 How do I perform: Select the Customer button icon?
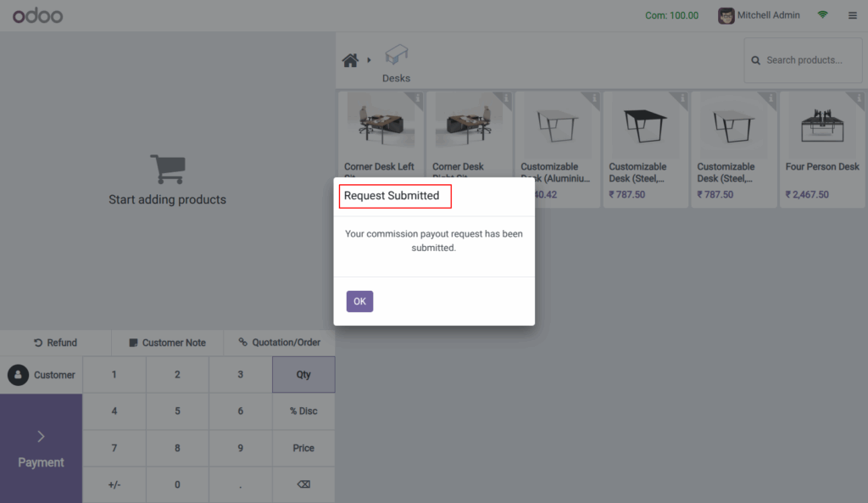pos(19,374)
